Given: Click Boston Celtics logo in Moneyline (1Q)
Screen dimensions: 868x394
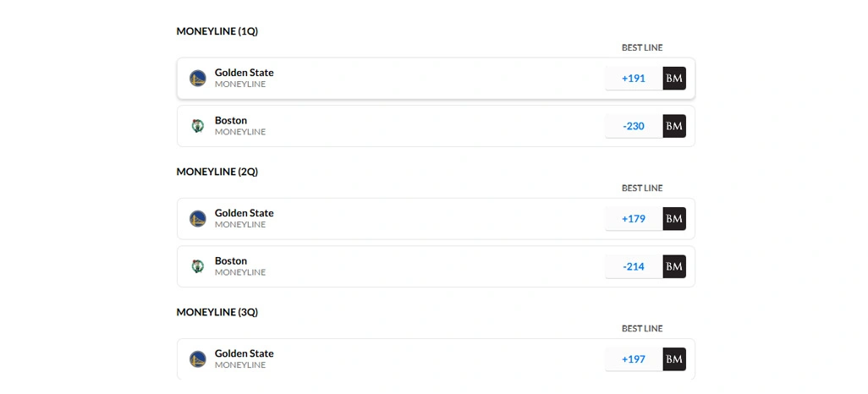Looking at the screenshot, I should click(x=198, y=126).
